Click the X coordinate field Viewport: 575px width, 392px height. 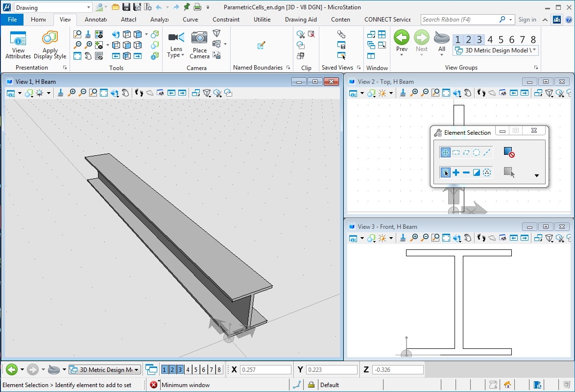pos(265,369)
